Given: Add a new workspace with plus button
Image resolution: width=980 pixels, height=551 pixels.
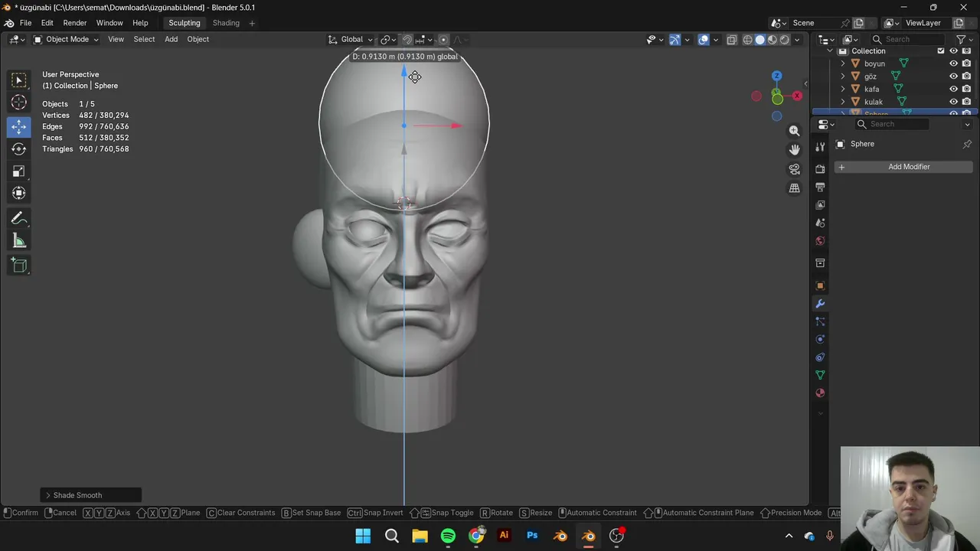Looking at the screenshot, I should 252,23.
